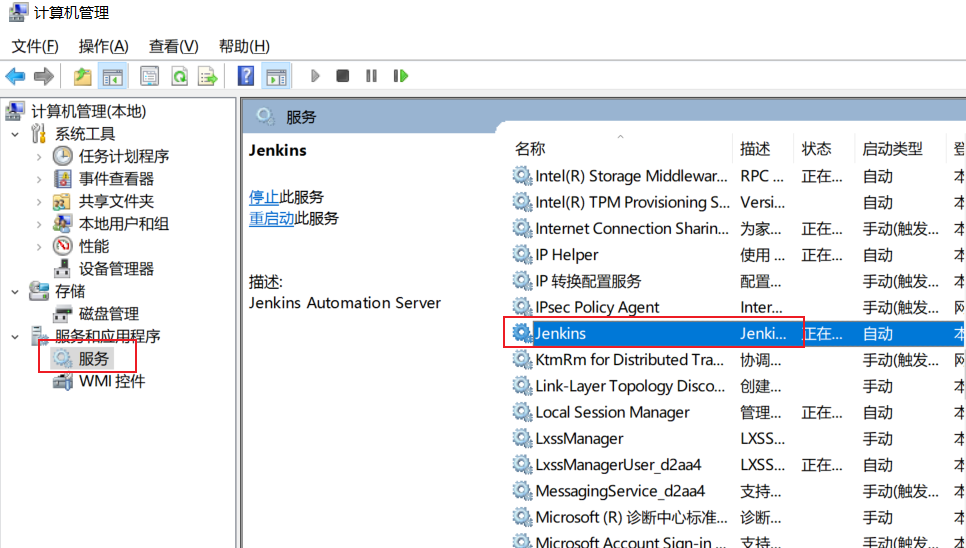Select Internet Connection Sharing service
Viewport: 966px width, 548px height.
(738, 228)
